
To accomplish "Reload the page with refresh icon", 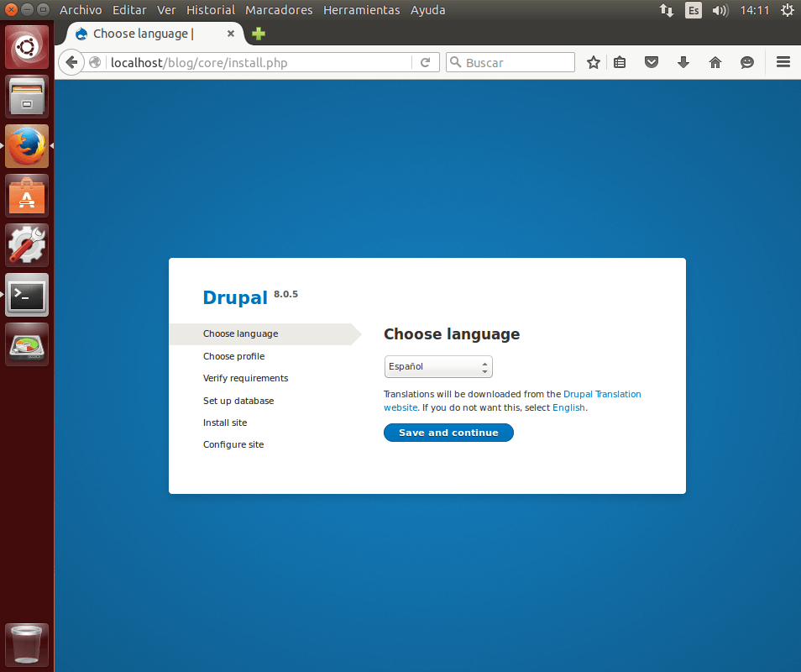I will coord(425,62).
